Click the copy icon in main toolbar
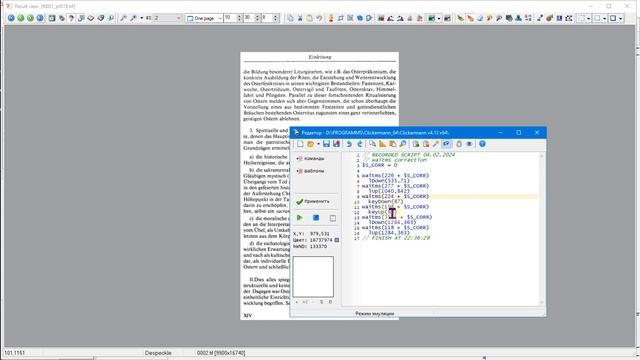The height and width of the screenshot is (360, 640). point(290,18)
